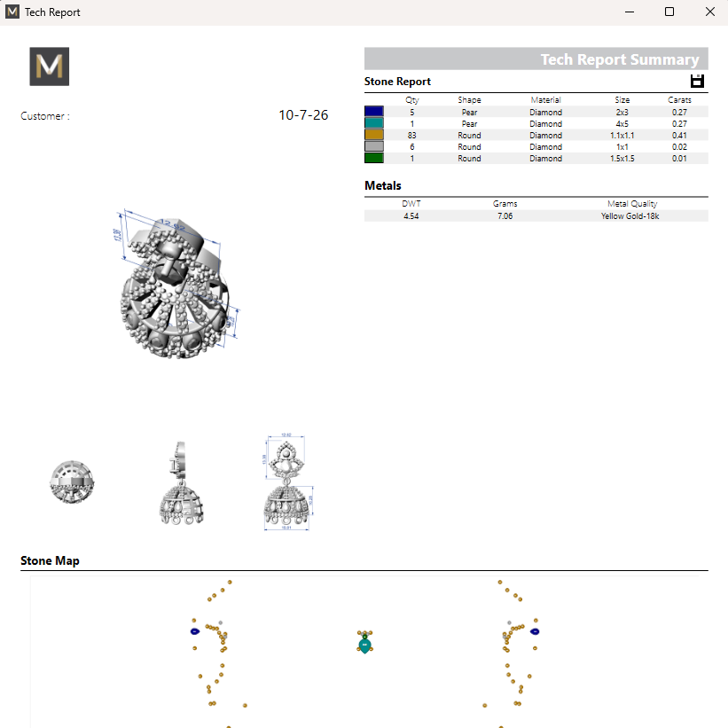
Task: Click the DWT value 4.54
Action: (x=411, y=215)
